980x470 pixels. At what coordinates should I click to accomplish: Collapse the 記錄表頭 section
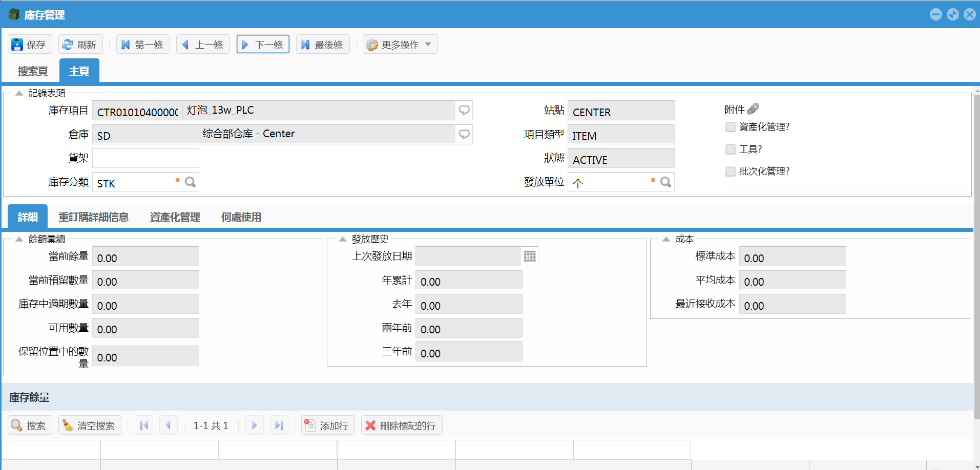(x=19, y=93)
